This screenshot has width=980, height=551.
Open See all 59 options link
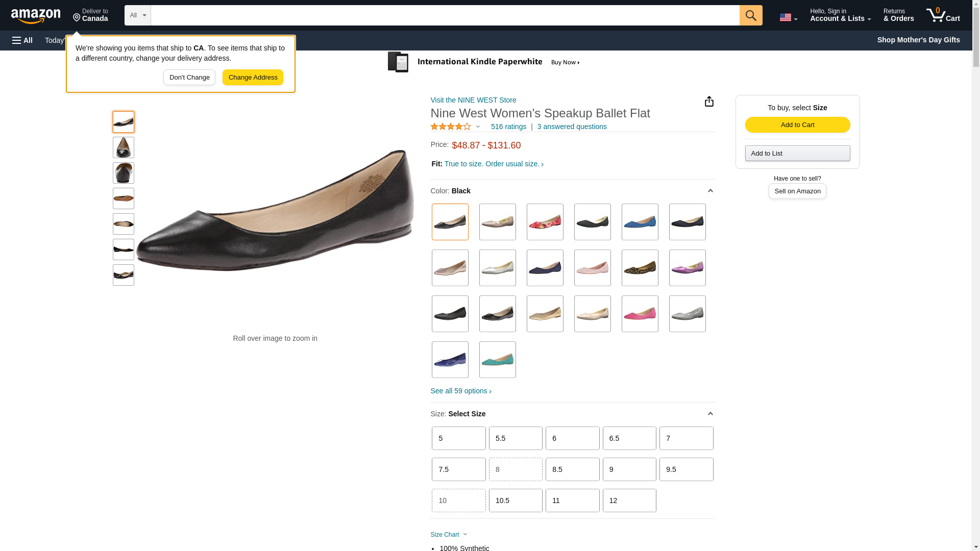pyautogui.click(x=461, y=391)
